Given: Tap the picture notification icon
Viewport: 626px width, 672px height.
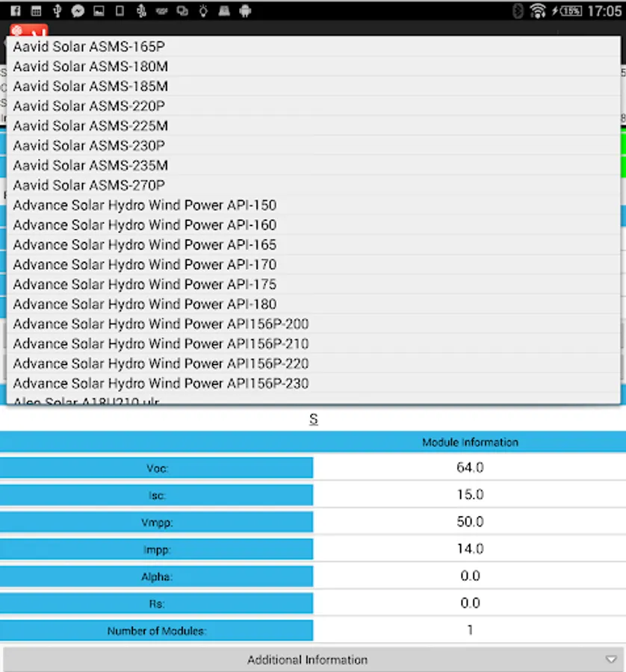Looking at the screenshot, I should pyautogui.click(x=99, y=10).
